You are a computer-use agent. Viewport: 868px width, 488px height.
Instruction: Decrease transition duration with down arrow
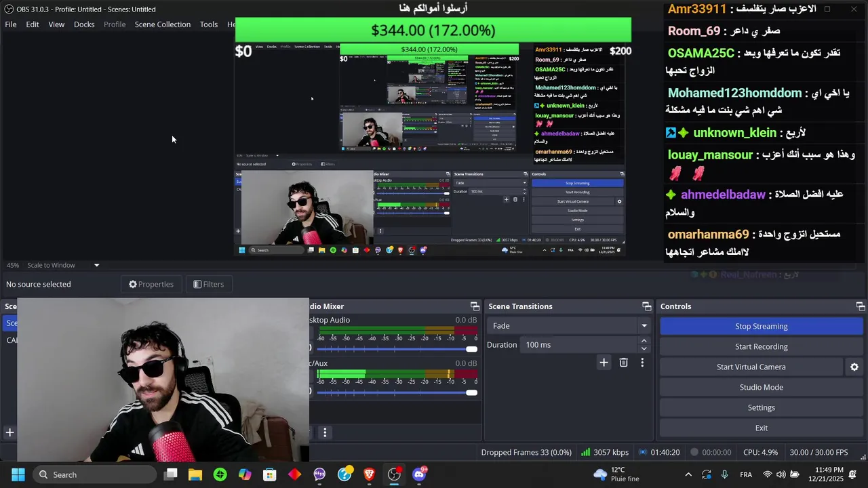[x=644, y=349]
